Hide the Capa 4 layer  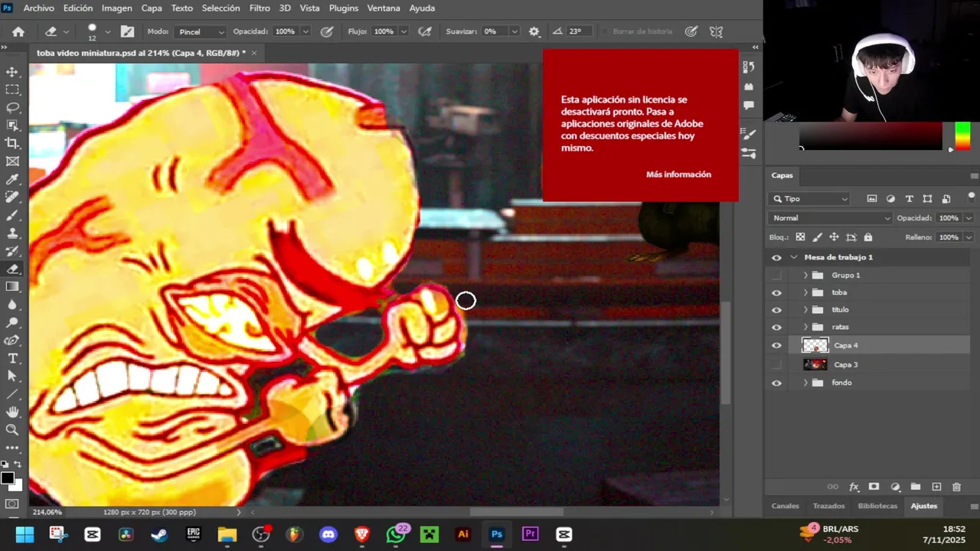776,346
